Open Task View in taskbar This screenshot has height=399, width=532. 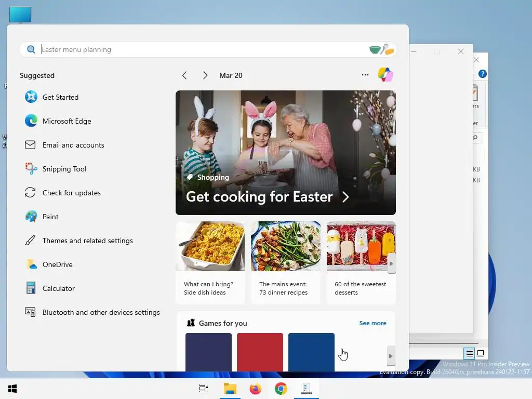[x=203, y=389]
